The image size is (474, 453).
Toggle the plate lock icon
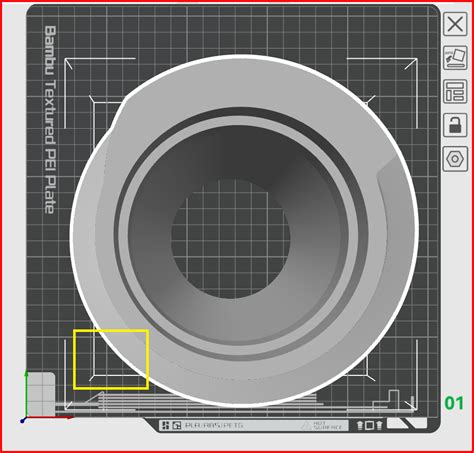click(455, 125)
